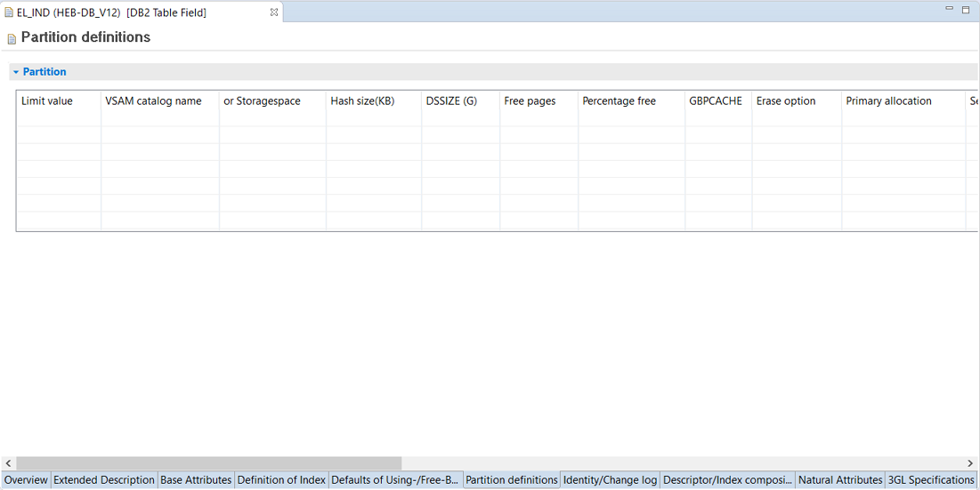Viewport: 980px width, 490px height.
Task: Maximize the editor view panel
Action: [966, 10]
